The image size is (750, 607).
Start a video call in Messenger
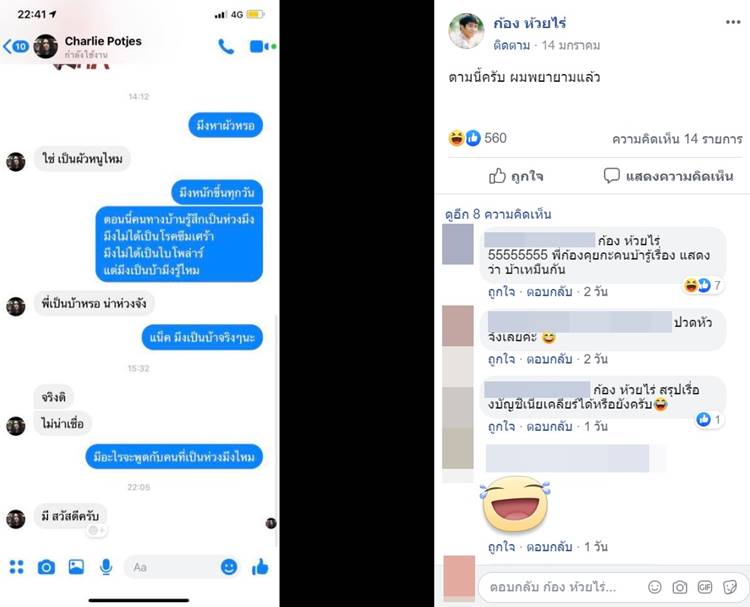[260, 46]
